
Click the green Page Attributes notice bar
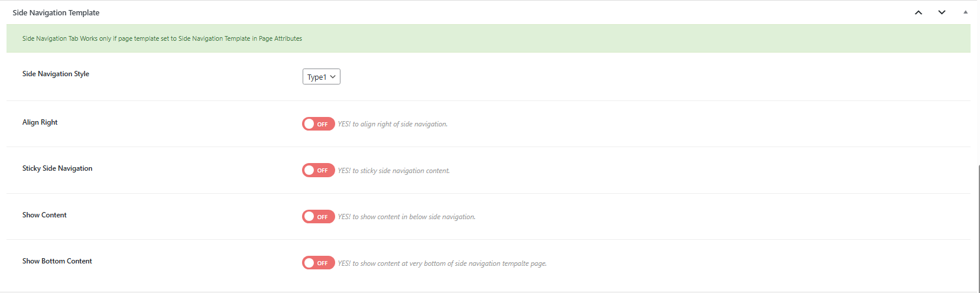488,38
